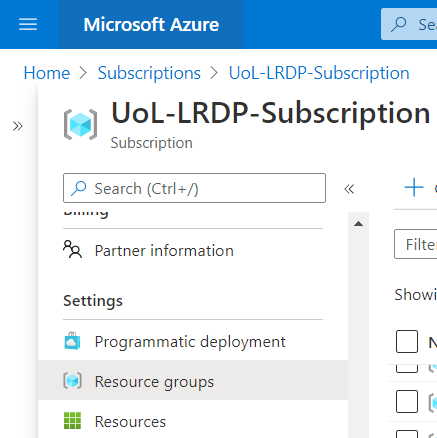The image size is (437, 438).
Task: Tick the checkbox of the full row below the header
Action: click(x=407, y=402)
